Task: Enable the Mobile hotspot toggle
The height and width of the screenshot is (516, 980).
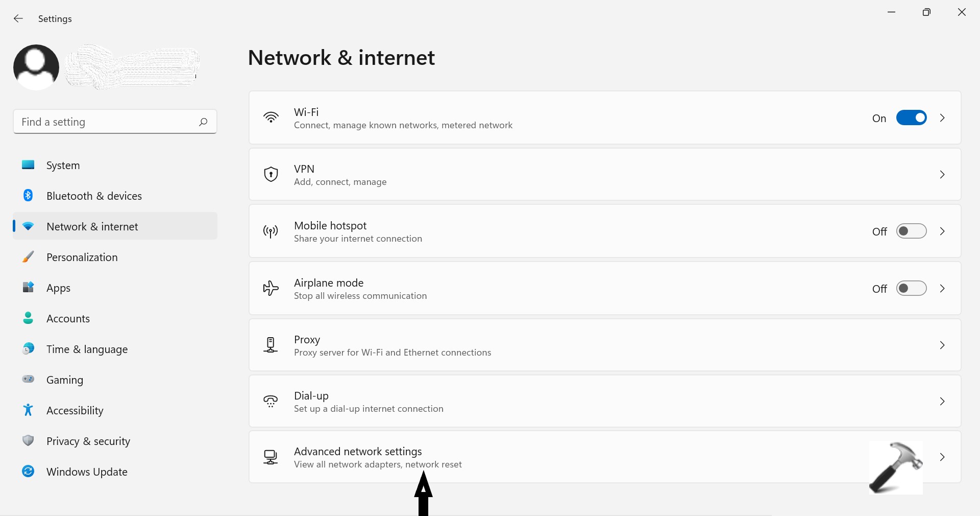Action: coord(911,231)
